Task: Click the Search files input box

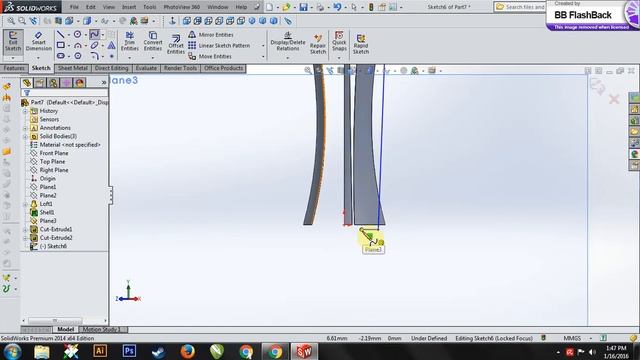Action: coord(520,7)
